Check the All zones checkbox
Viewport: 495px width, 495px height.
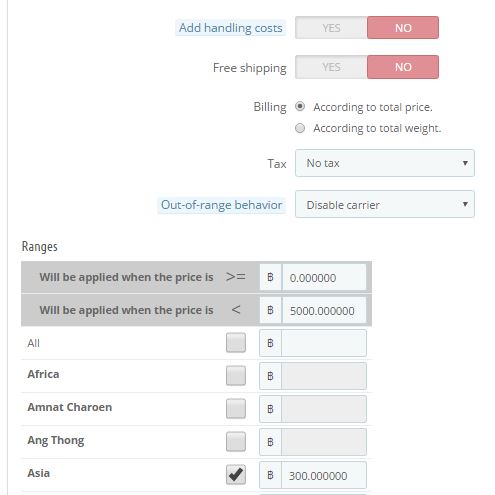click(x=236, y=343)
